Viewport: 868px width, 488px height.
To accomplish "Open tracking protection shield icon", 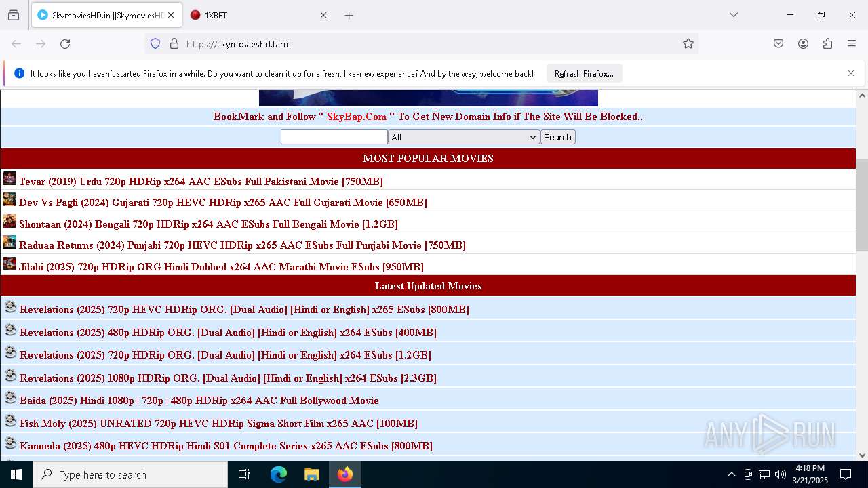I will (155, 44).
